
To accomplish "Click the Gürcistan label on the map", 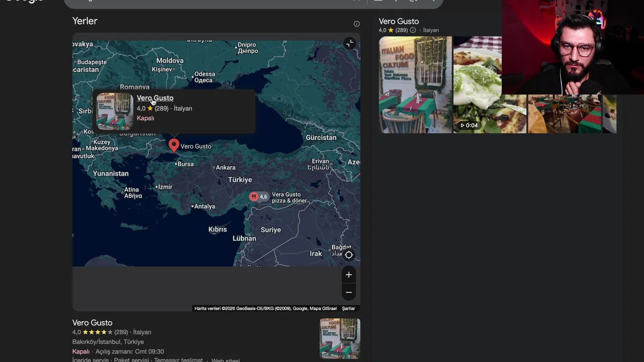I will click(x=321, y=137).
